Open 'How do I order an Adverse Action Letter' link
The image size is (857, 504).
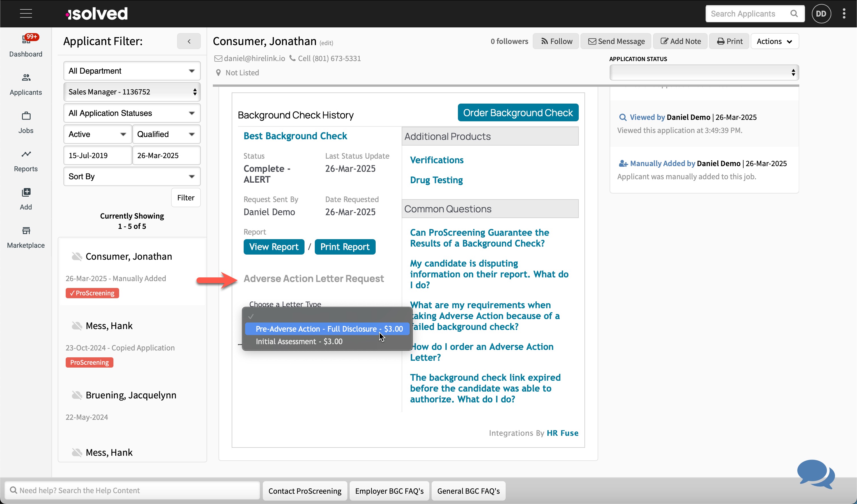tap(482, 352)
